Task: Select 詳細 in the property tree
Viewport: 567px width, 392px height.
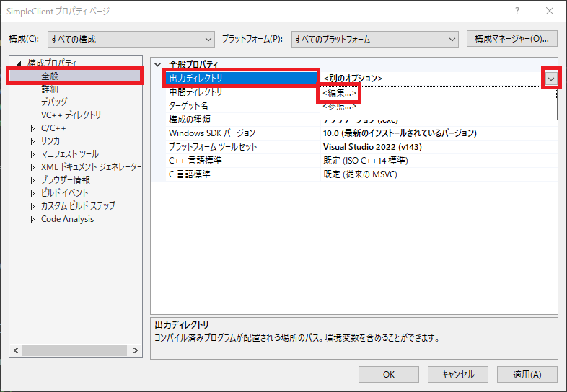Action: [x=49, y=89]
